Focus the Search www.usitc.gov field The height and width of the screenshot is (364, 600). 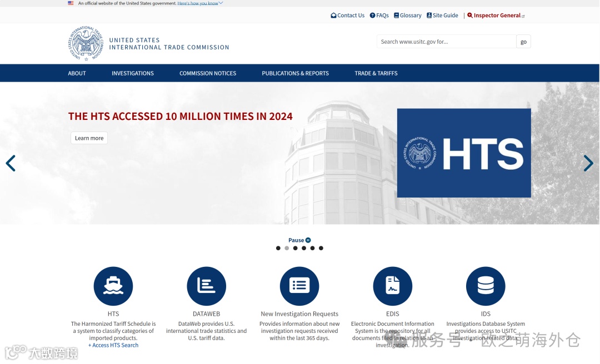coord(446,42)
